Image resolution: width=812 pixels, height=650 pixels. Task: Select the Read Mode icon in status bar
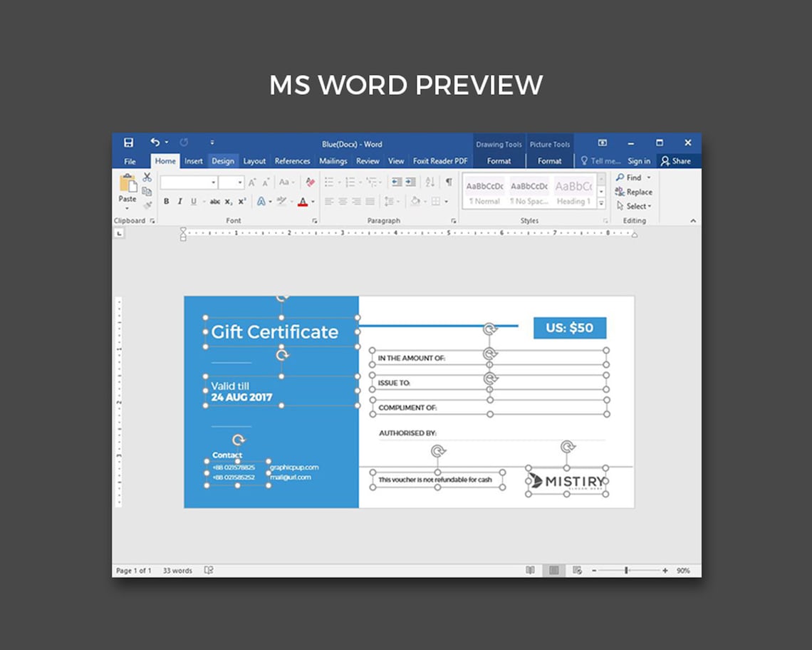(530, 570)
